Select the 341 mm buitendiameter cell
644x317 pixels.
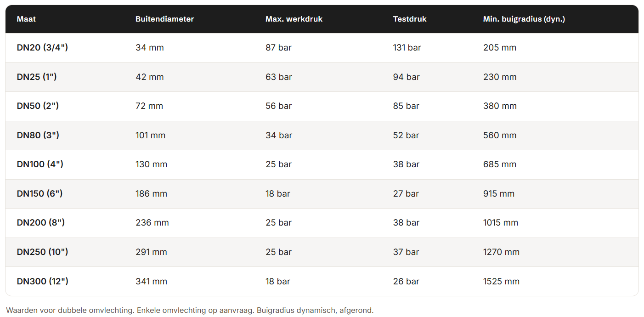tap(151, 281)
